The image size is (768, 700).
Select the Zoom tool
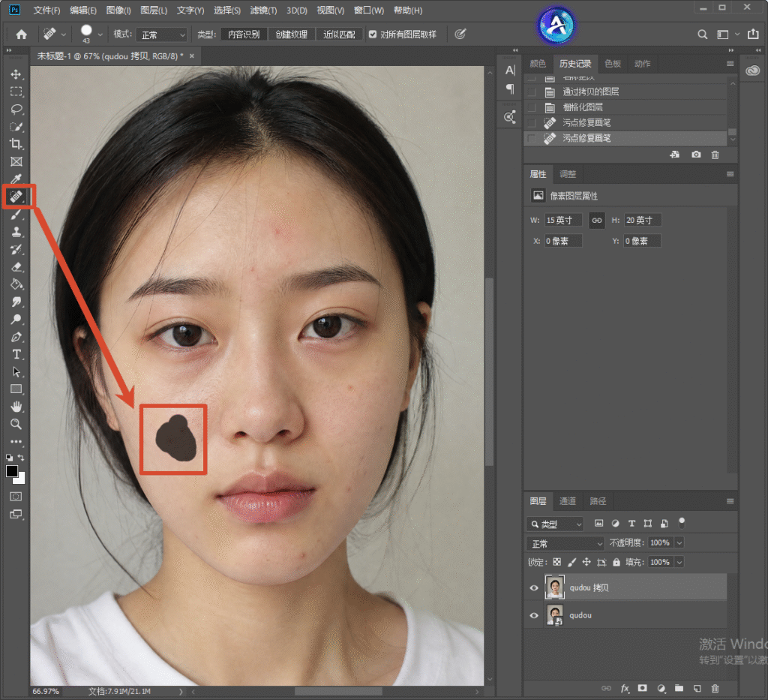tap(16, 424)
